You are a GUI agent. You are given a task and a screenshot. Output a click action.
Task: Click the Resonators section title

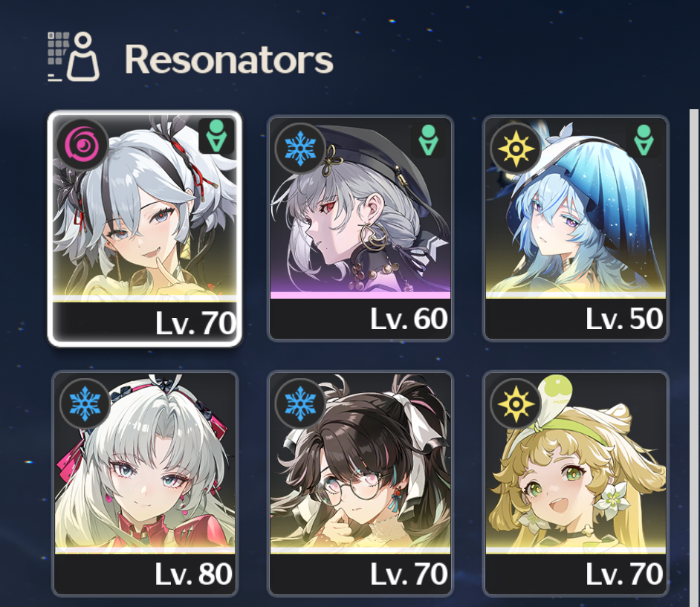(x=229, y=59)
